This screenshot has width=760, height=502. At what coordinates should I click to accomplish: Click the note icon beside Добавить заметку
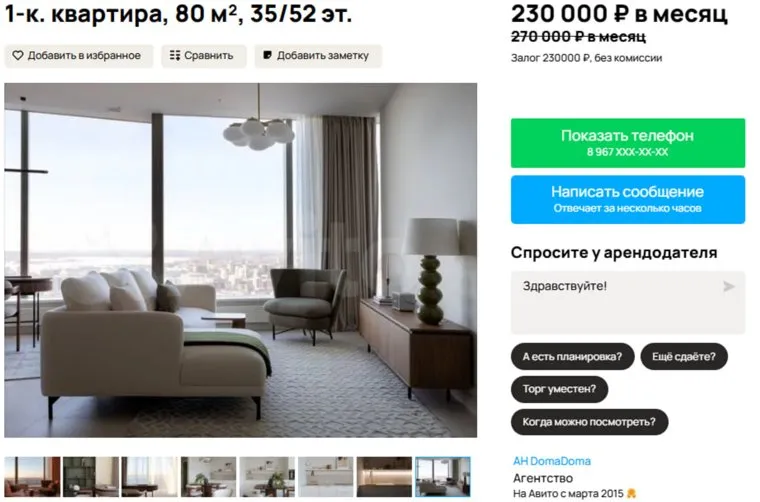(x=267, y=55)
